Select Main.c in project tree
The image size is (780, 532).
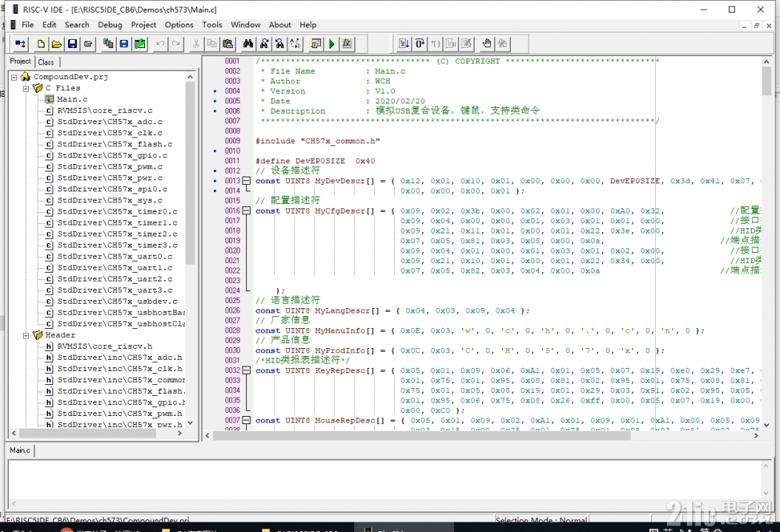(x=72, y=99)
